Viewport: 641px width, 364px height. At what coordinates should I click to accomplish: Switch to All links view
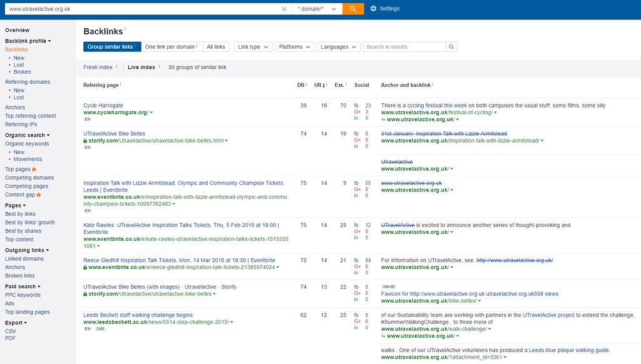coord(216,47)
